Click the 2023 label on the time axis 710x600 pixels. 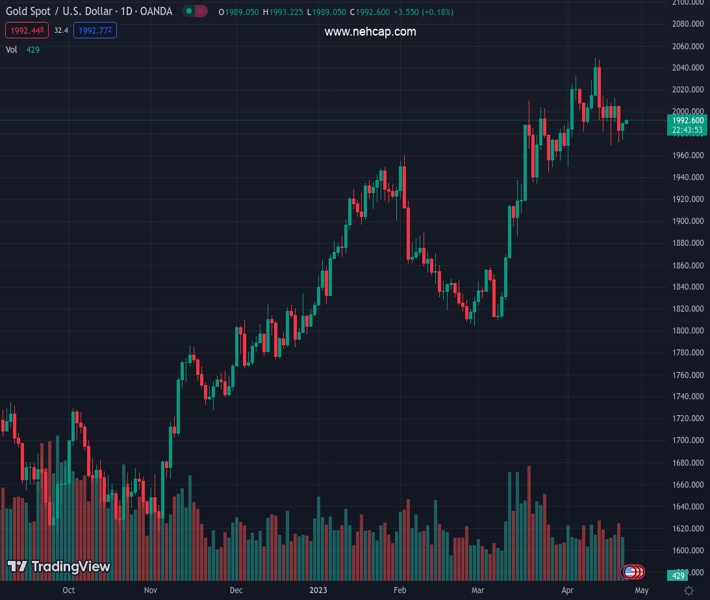(320, 591)
